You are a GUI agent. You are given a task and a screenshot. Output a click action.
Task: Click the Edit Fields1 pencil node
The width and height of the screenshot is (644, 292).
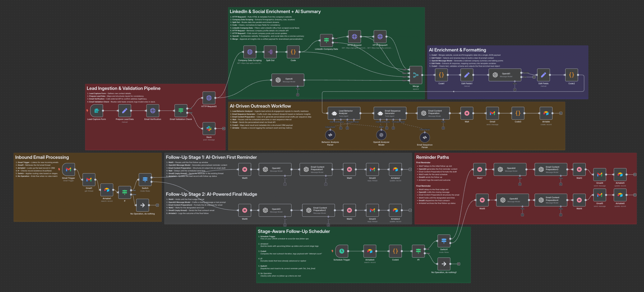point(467,75)
